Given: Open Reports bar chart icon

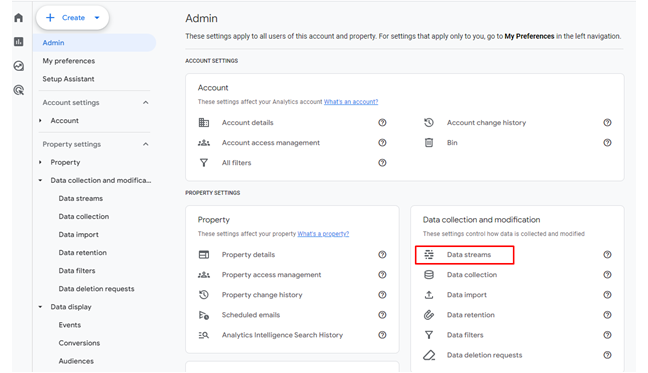Looking at the screenshot, I should pyautogui.click(x=19, y=42).
